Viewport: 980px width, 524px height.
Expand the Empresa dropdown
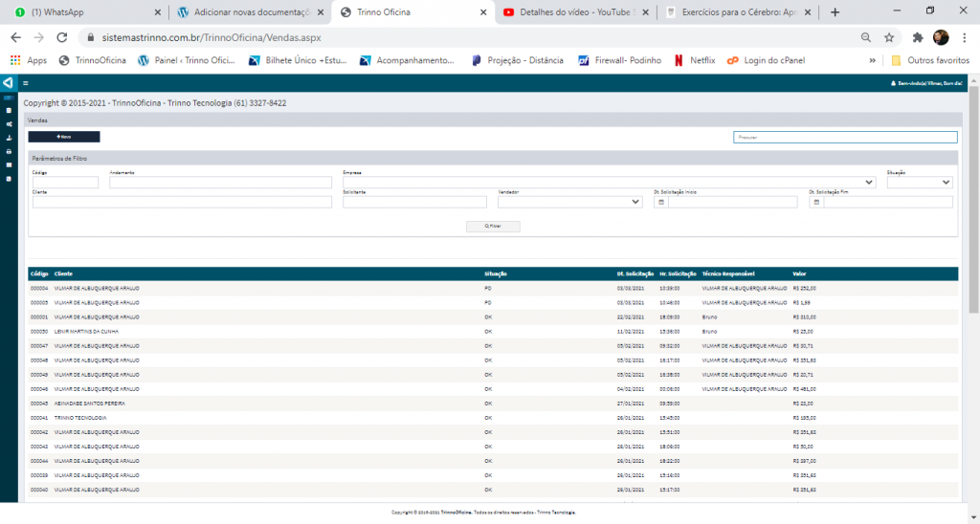tap(869, 183)
